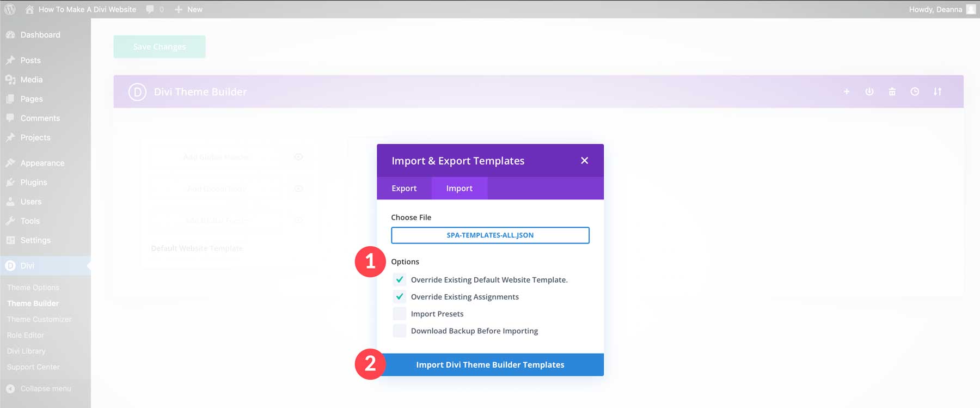Open portability import export arrows icon
Viewport: 980px width, 408px height.
[x=938, y=92]
